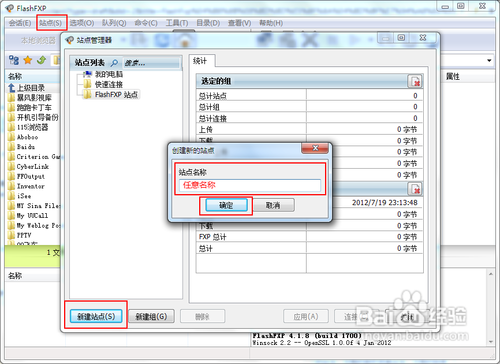Open the 查看(V) menu
This screenshot has width=500, height=364.
239,23
